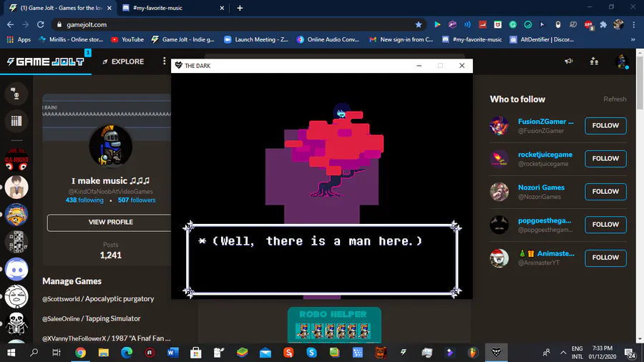The height and width of the screenshot is (362, 644).
Task: Select the Game Jolt browser tab
Action: [x=61, y=8]
